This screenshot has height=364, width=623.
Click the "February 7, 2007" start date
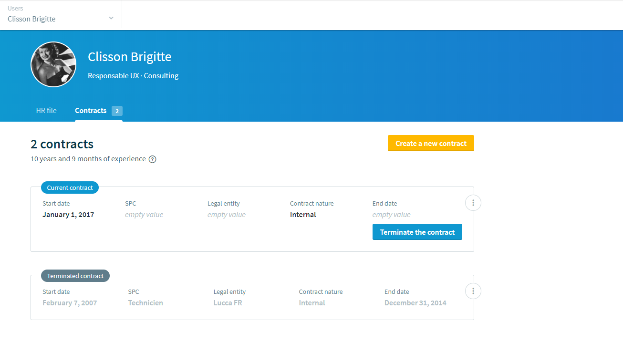tap(70, 303)
